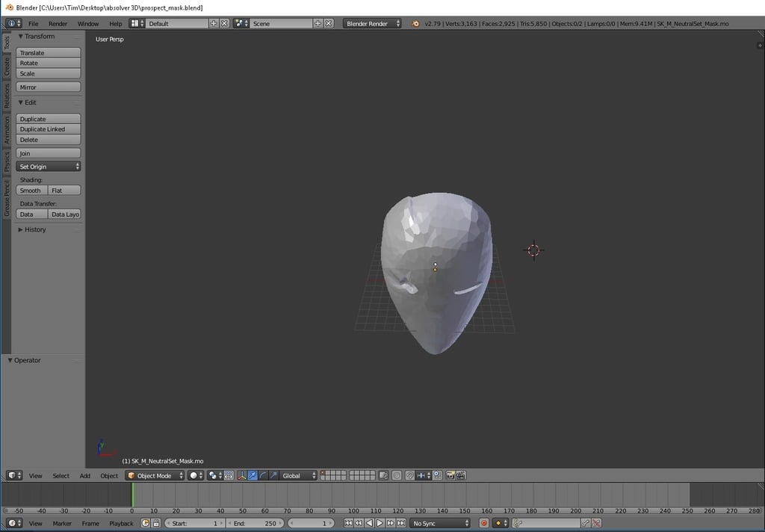Delete the Default screen layout

[x=224, y=23]
